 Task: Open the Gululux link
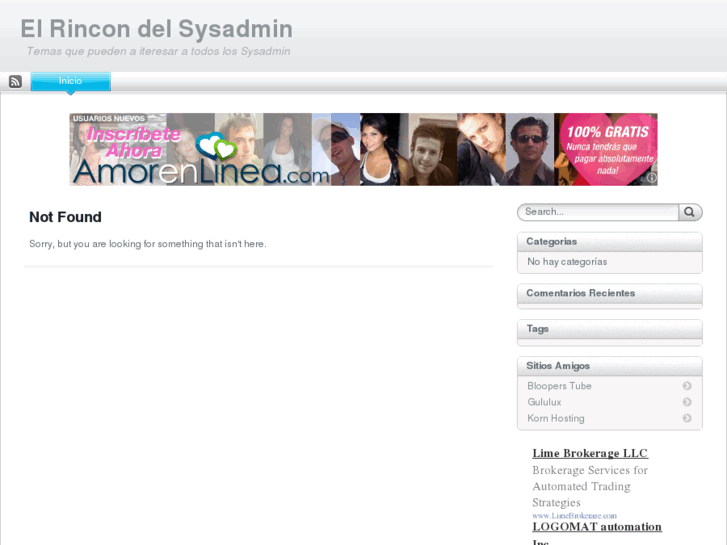point(544,402)
